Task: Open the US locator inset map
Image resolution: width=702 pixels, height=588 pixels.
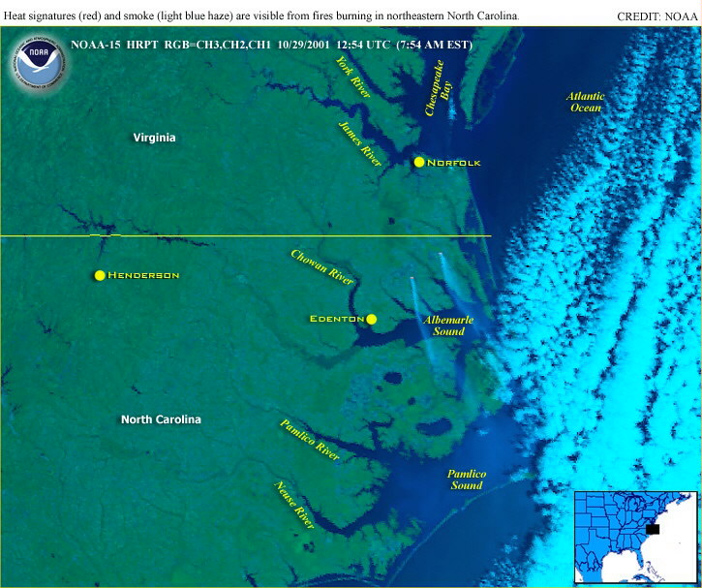Action: pyautogui.click(x=635, y=537)
